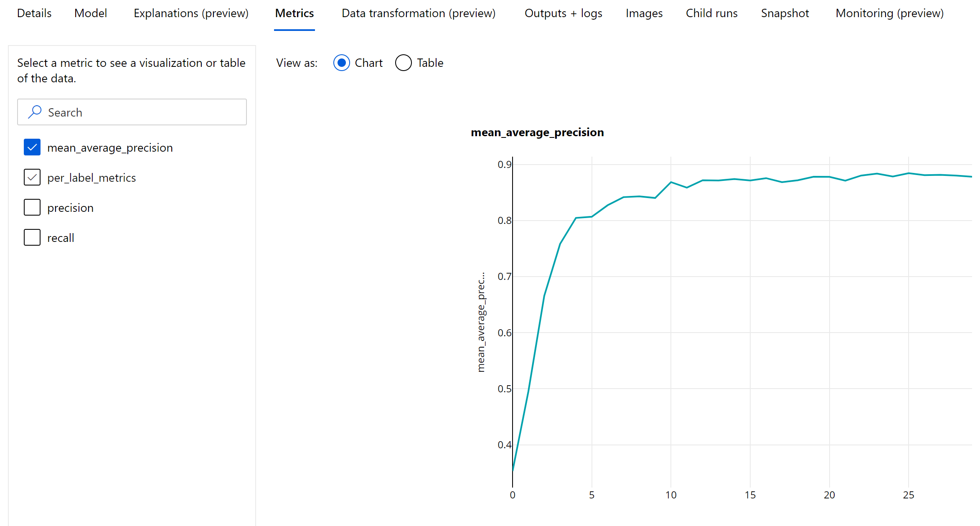
Task: Enable the mean_average_precision checkbox
Action: pos(32,147)
